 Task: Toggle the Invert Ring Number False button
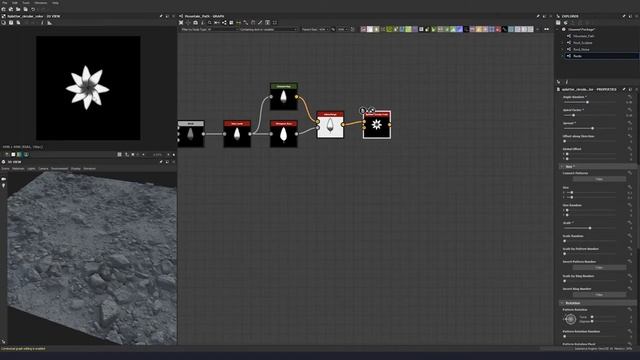pyautogui.click(x=599, y=295)
